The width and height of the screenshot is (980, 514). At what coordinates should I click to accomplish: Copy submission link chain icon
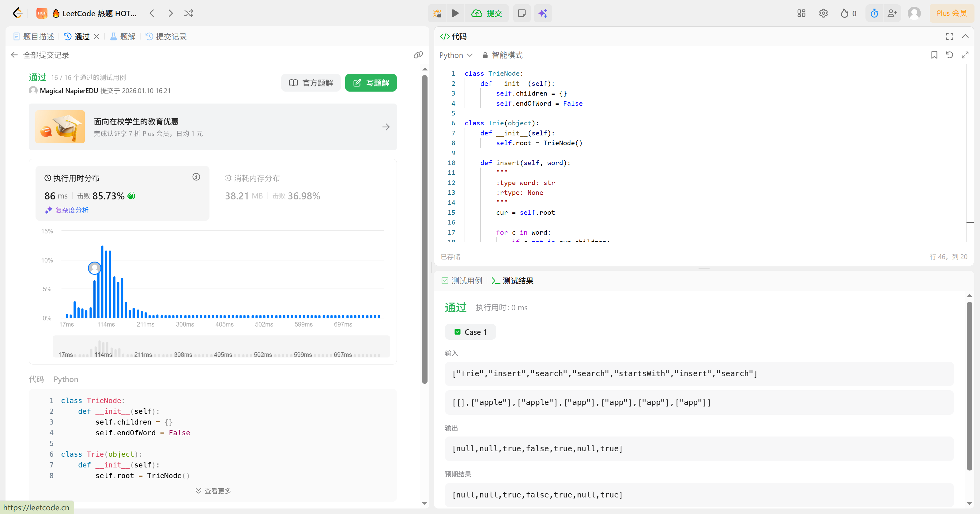pyautogui.click(x=418, y=55)
